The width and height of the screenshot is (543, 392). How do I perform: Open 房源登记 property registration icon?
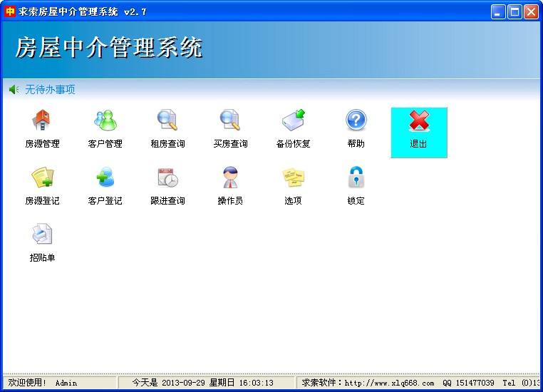pos(42,177)
